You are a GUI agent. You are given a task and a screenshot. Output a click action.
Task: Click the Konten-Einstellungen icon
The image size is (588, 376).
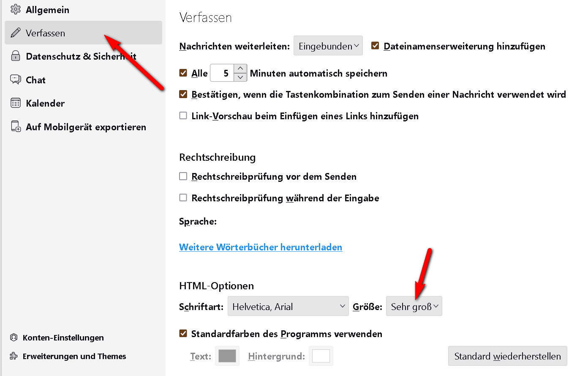click(x=14, y=338)
